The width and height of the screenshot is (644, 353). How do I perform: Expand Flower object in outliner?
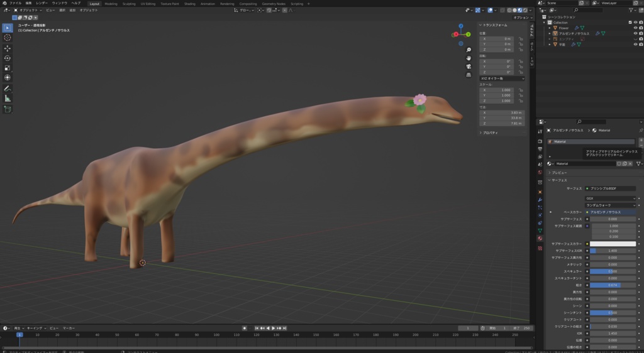(x=550, y=28)
